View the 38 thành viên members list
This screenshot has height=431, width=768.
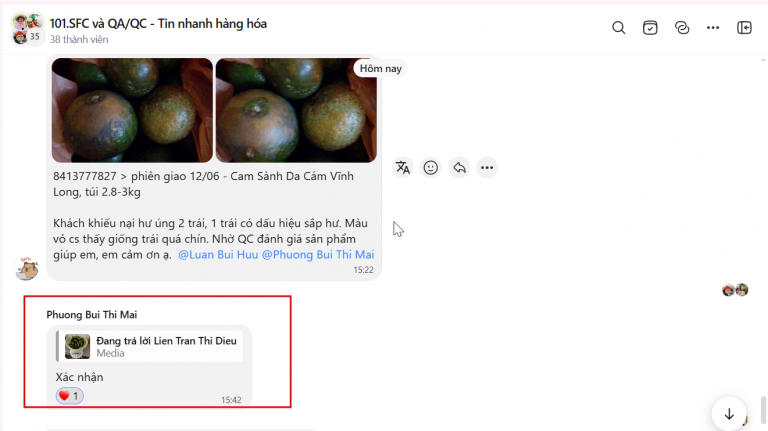pos(79,39)
